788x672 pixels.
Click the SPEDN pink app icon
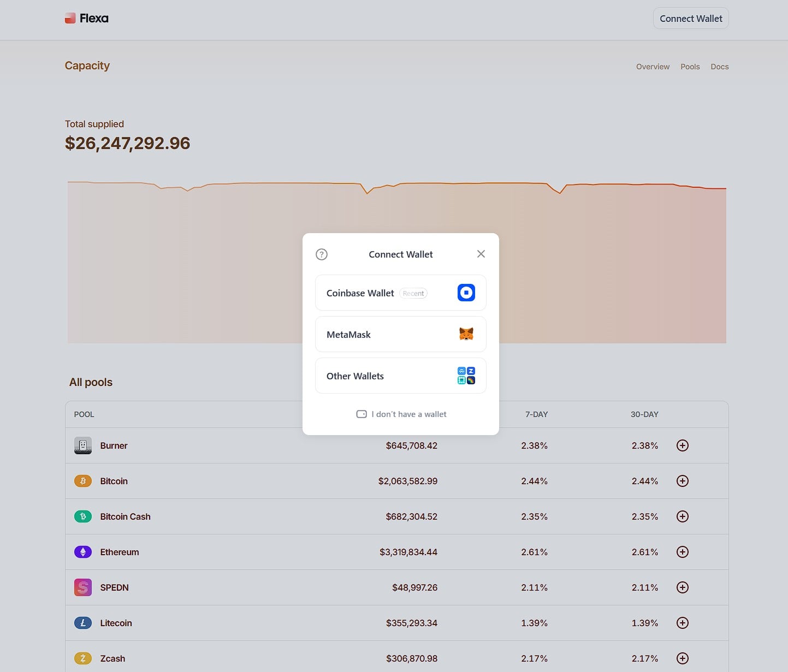point(83,587)
